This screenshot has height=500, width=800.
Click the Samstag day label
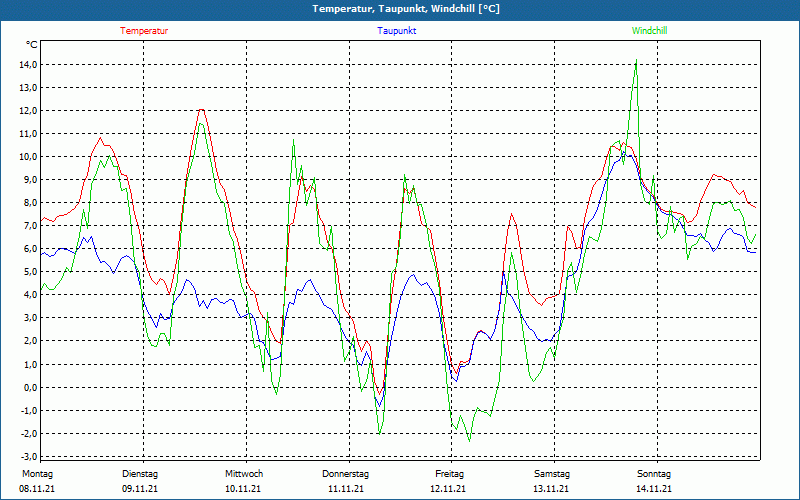[552, 474]
